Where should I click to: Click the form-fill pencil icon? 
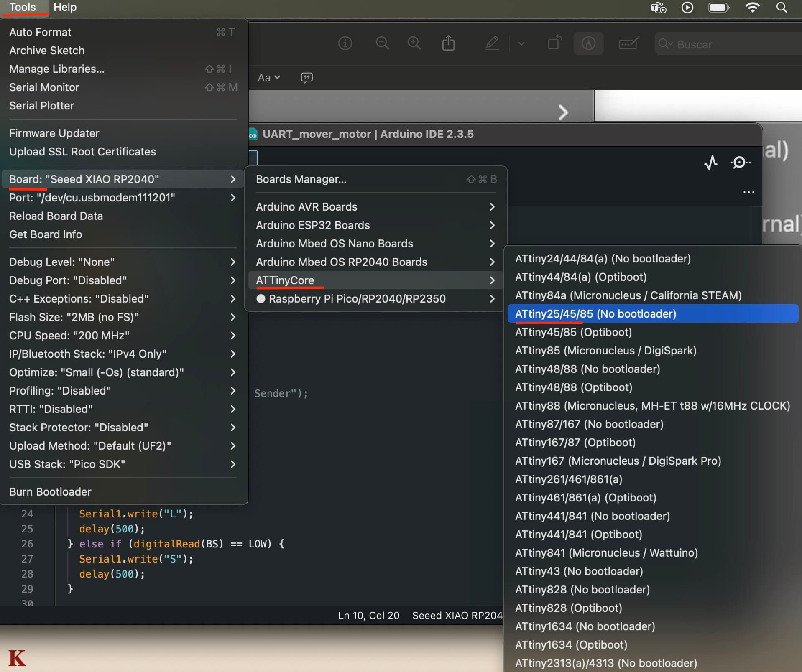tap(628, 43)
